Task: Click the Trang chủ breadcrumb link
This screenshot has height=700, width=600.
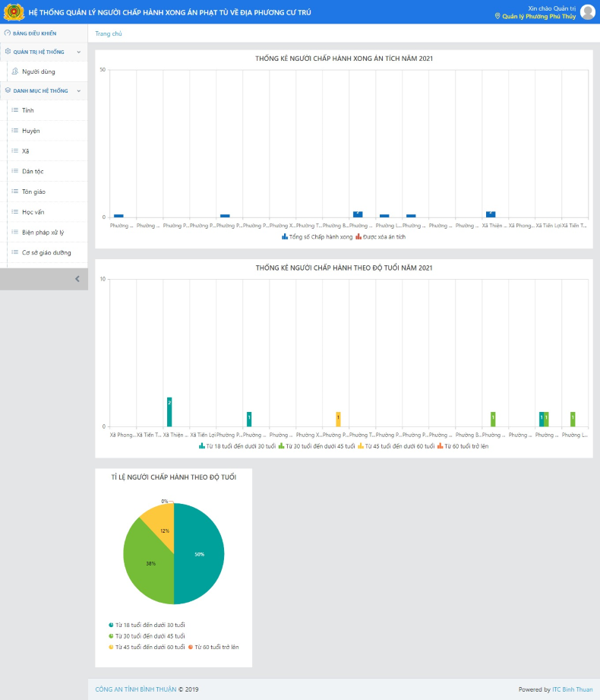Action: (109, 33)
